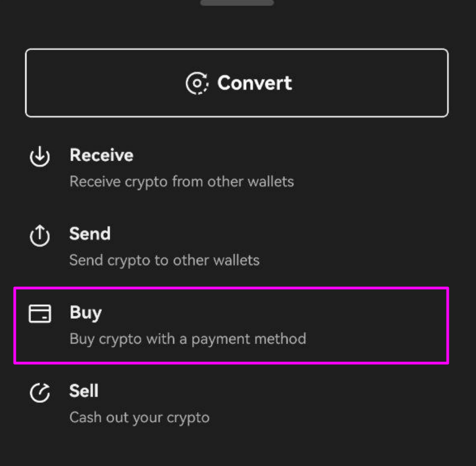Viewport: 476px width, 466px height.
Task: Click the bottom sheet drag handle
Action: pyautogui.click(x=237, y=3)
